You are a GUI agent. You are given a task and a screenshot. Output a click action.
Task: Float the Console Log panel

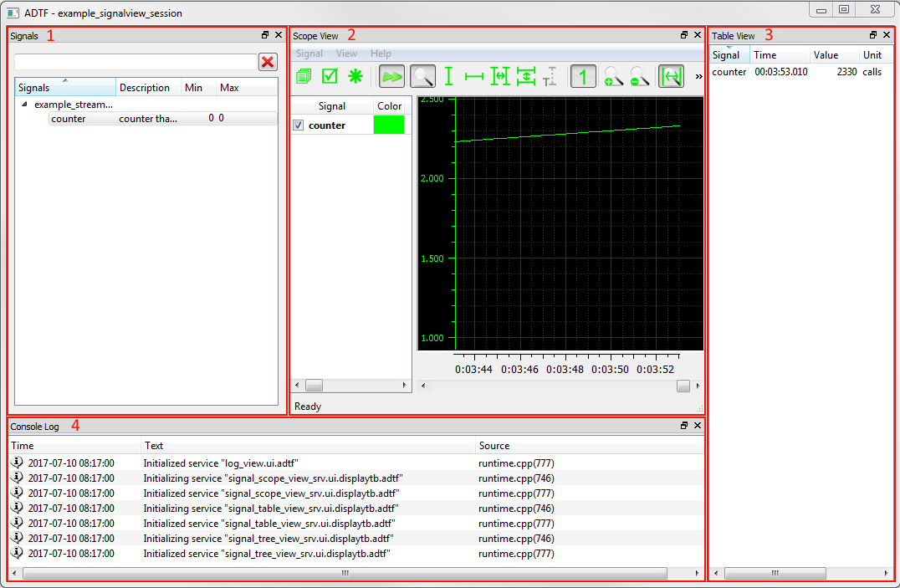tap(684, 426)
